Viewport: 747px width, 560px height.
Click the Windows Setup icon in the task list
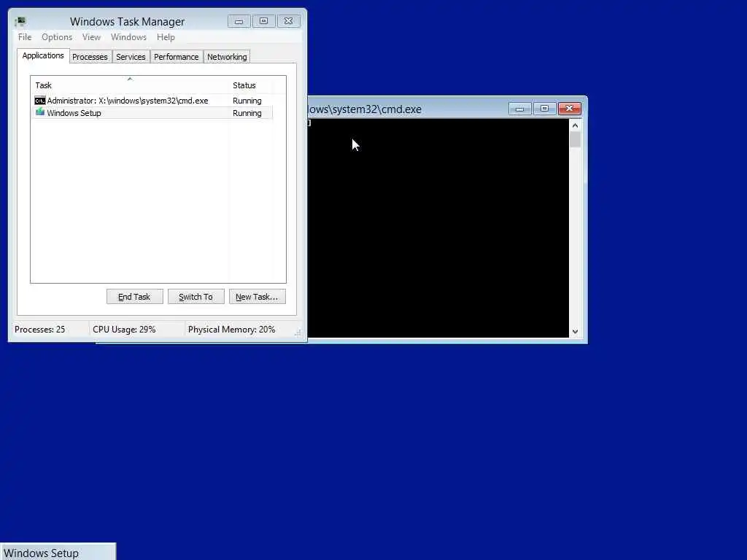[x=40, y=112]
